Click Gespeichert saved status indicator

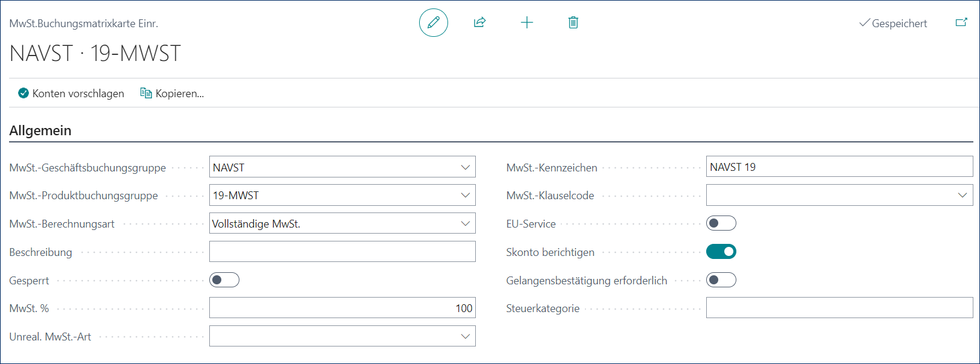click(x=893, y=24)
